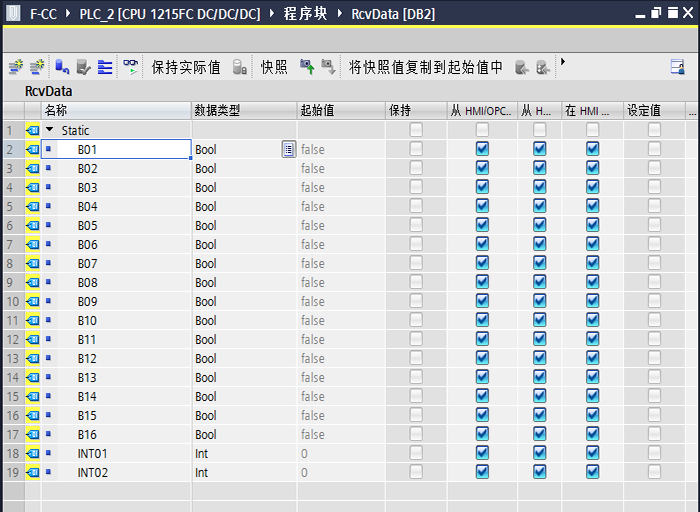The image size is (700, 512).
Task: Click the tag icon in row B08
Action: (x=33, y=282)
